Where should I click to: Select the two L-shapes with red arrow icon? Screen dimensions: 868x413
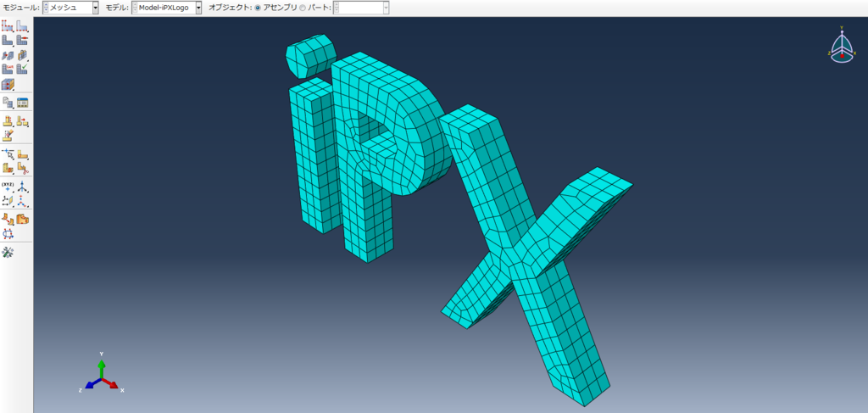[x=7, y=220]
